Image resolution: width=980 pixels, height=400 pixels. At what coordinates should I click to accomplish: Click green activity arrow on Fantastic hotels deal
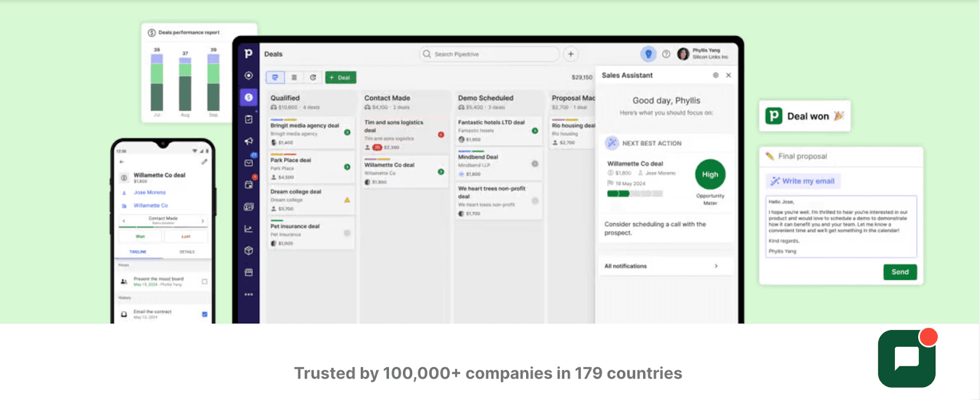tap(535, 130)
